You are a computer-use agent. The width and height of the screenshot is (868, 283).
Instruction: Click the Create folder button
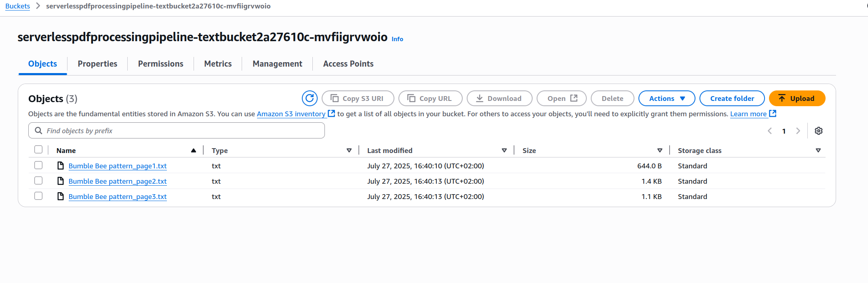(732, 98)
